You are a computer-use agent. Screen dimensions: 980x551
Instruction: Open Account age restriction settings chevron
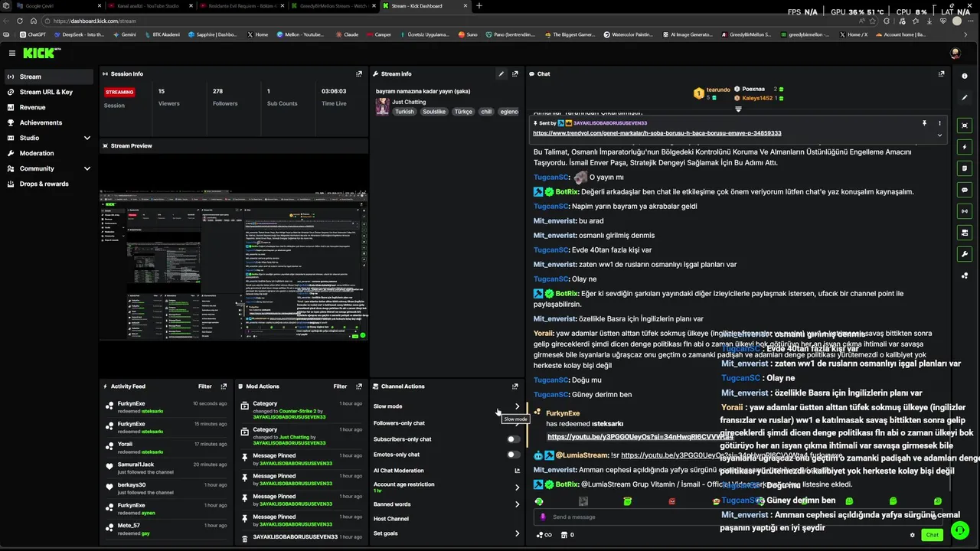tap(517, 487)
